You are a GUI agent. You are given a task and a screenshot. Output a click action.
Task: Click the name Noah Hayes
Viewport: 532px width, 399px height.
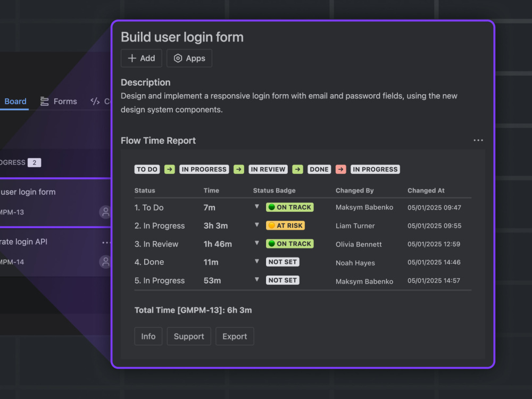coord(355,263)
